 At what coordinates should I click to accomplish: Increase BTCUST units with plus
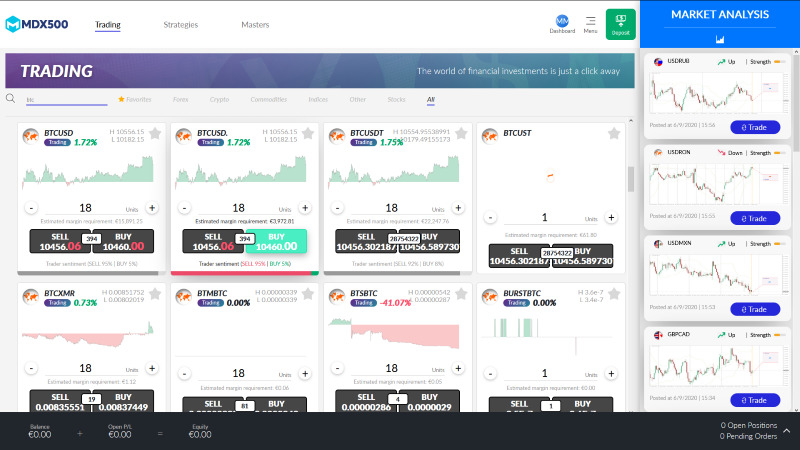[x=611, y=218]
